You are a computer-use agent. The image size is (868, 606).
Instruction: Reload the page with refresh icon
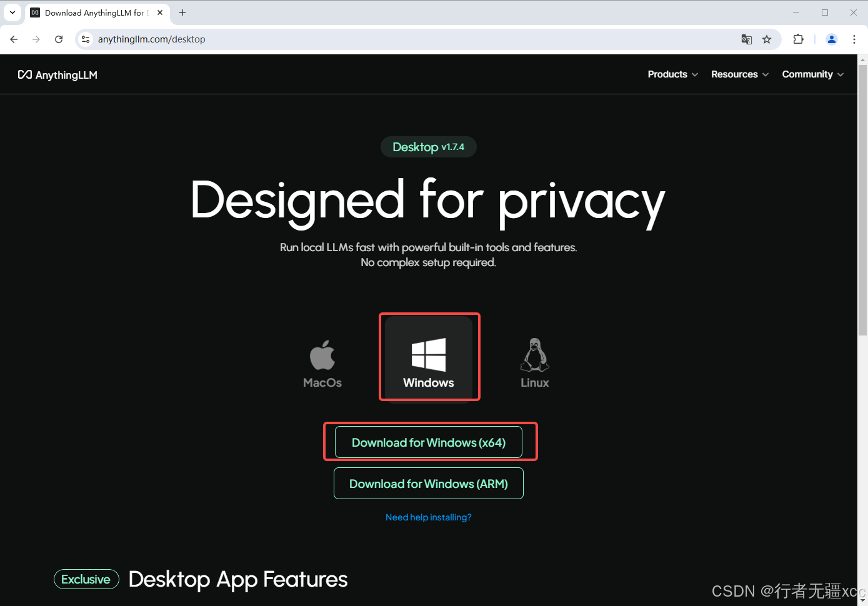[x=59, y=39]
